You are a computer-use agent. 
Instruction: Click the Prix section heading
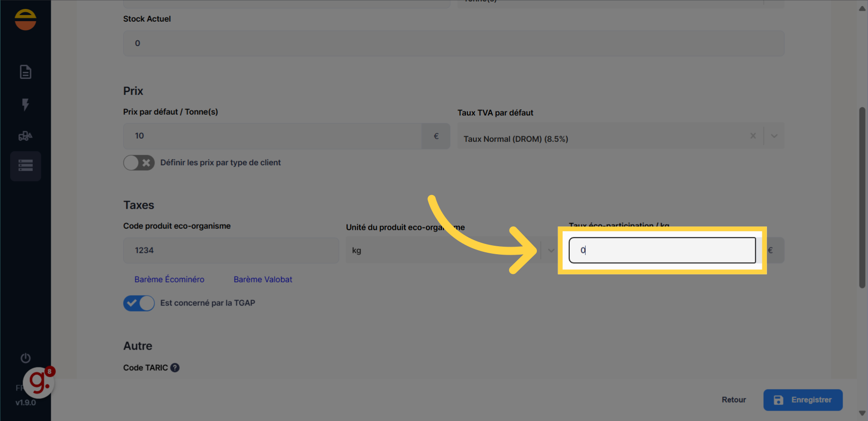pos(133,91)
